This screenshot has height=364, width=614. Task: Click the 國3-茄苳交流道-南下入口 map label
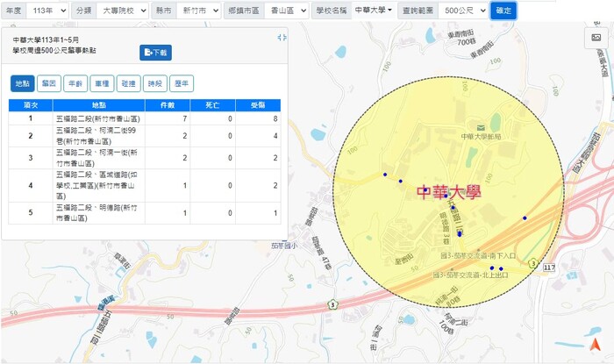pos(478,255)
